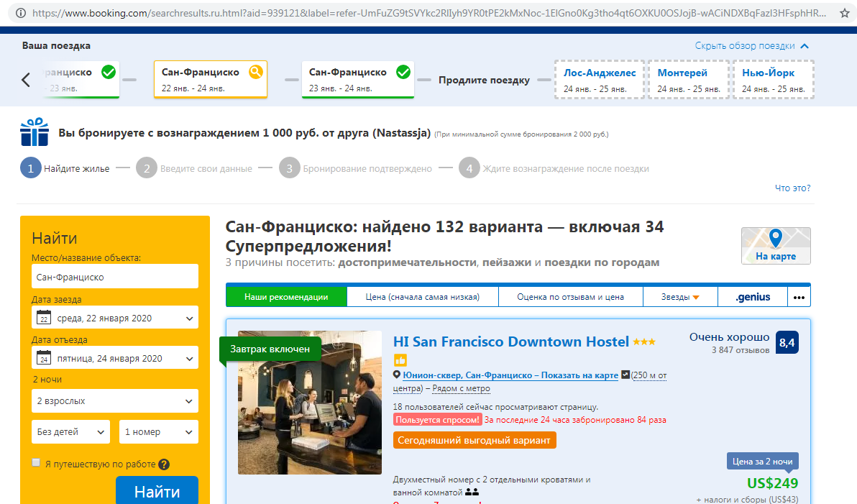The image size is (857, 504).
Task: Add Лос-Анджелес to extend the trip
Action: coord(600,80)
